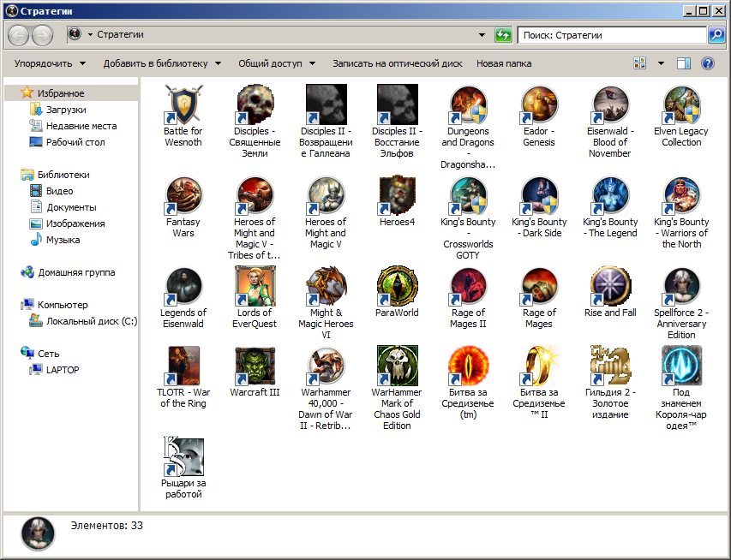Open the Изображения library

pos(75,223)
